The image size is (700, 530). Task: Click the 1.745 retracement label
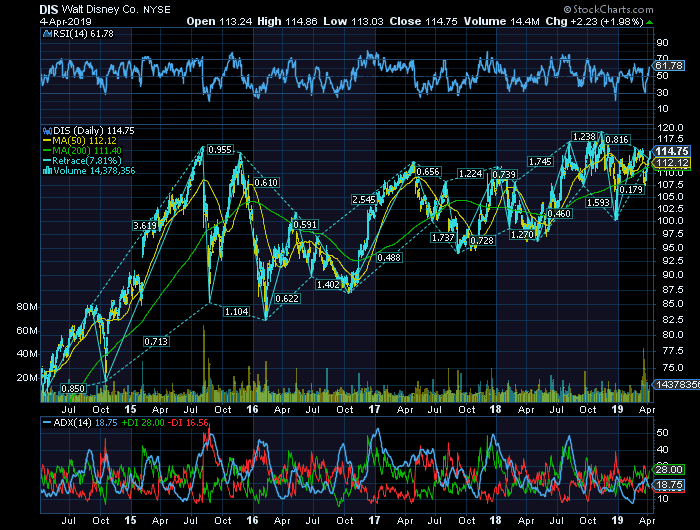540,161
